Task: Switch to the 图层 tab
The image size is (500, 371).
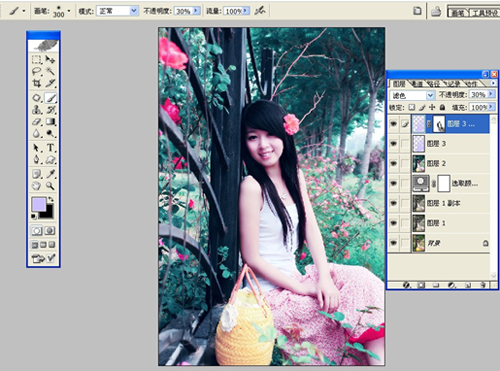Action: point(398,83)
